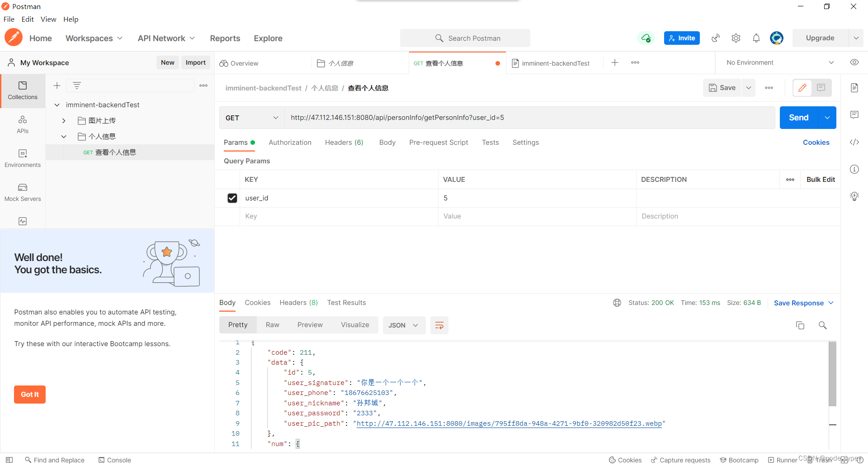868x466 pixels.
Task: Open the Save button dropdown arrow
Action: coord(749,88)
